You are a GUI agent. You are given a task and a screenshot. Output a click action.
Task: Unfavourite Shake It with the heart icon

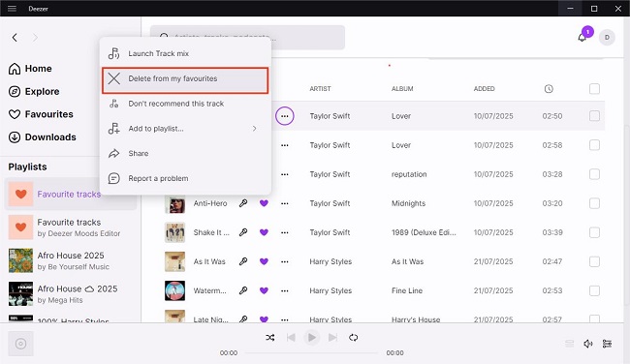(x=264, y=232)
